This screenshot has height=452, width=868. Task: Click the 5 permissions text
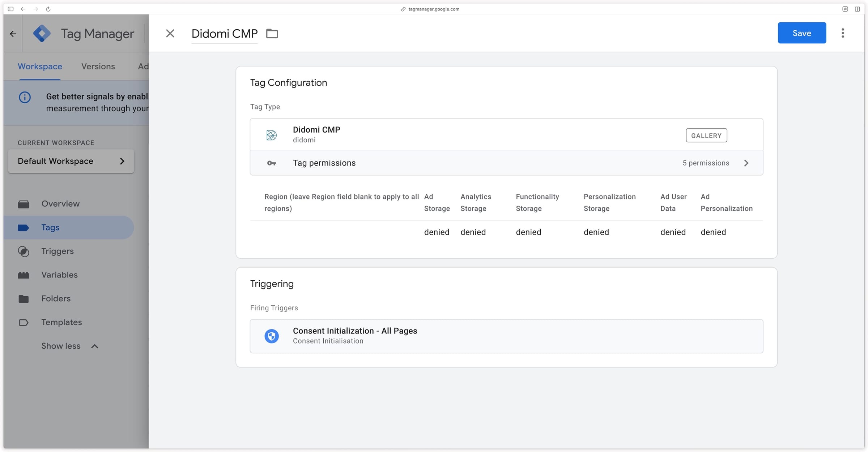(x=706, y=163)
